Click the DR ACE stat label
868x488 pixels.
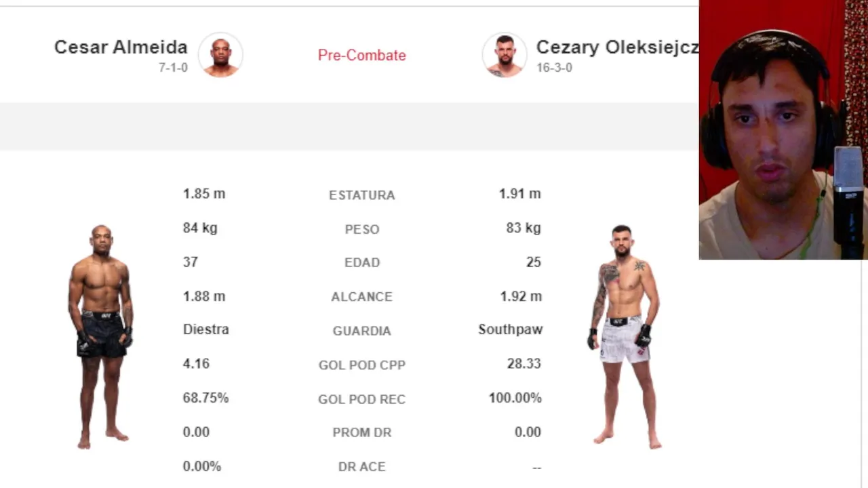[x=361, y=467]
